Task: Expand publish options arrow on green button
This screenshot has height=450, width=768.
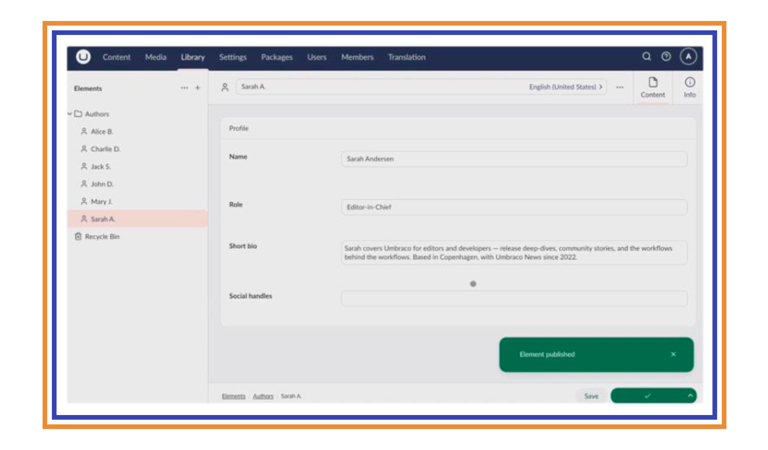Action: [690, 396]
